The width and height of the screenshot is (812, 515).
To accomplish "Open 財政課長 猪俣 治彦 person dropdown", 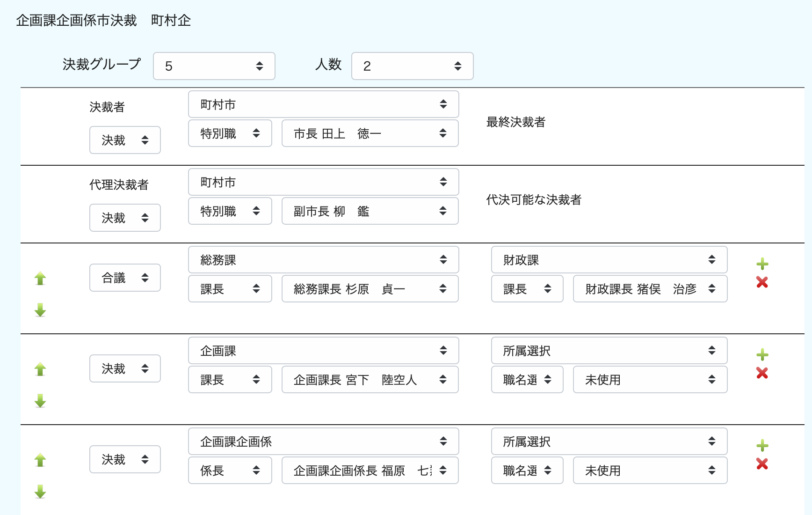I will pyautogui.click(x=650, y=289).
